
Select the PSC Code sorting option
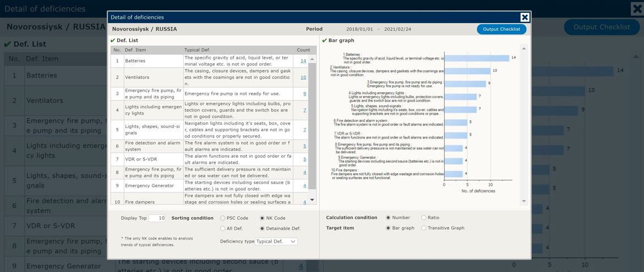click(x=223, y=218)
